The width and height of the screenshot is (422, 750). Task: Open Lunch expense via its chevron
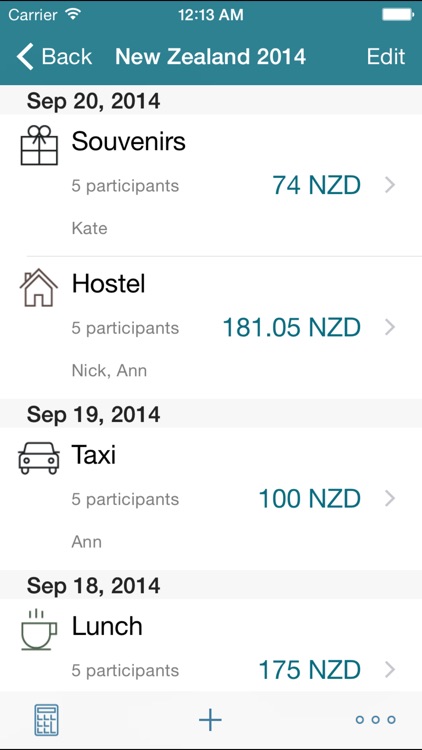pyautogui.click(x=390, y=670)
